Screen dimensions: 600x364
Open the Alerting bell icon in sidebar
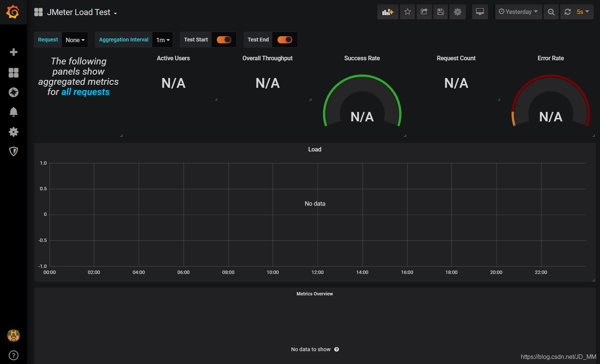[x=14, y=112]
